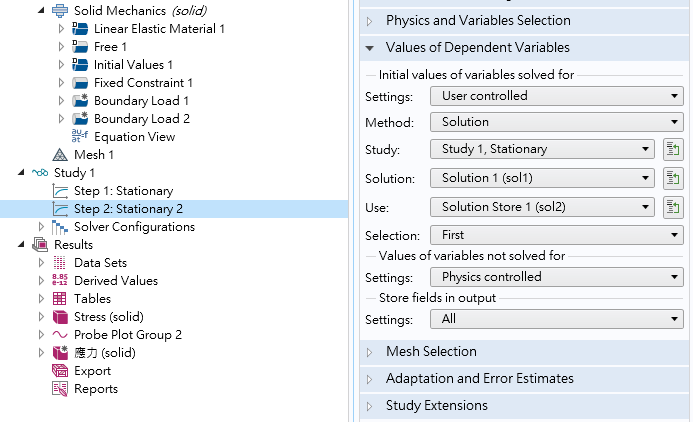Open the Method dropdown showing Solution
The height and width of the screenshot is (422, 693).
coord(556,122)
